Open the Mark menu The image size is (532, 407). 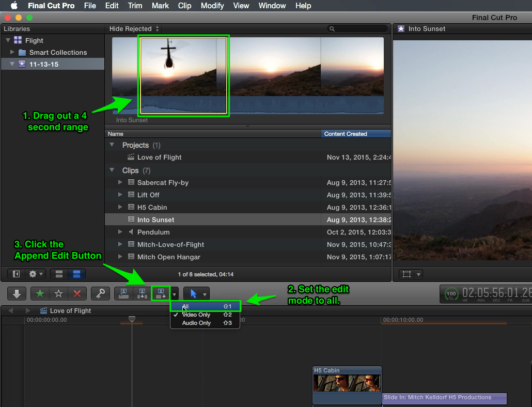(x=160, y=6)
